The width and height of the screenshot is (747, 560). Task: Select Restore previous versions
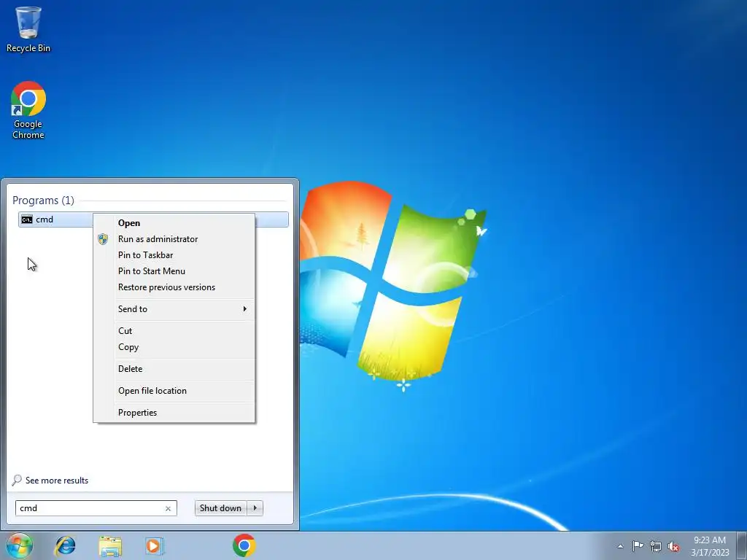click(174, 287)
